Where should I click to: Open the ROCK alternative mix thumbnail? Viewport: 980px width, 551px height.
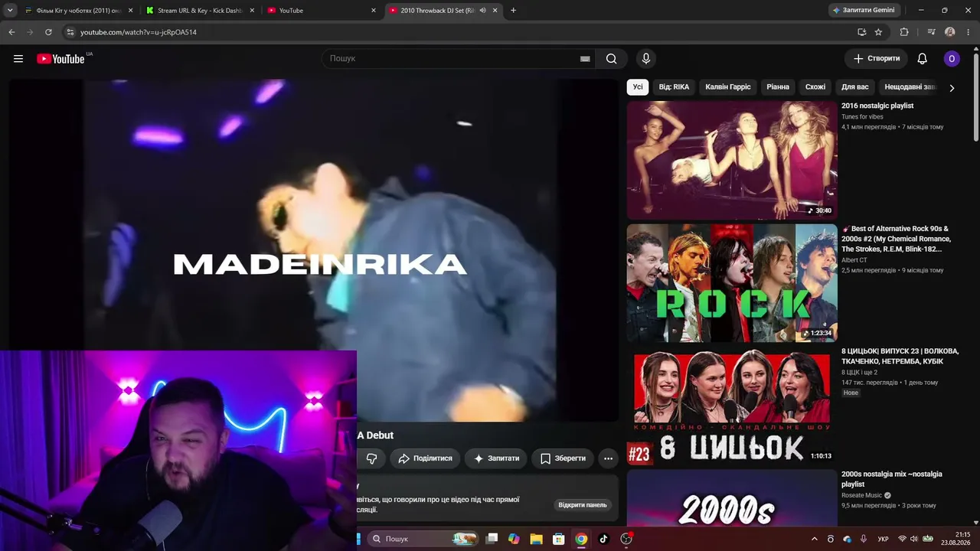pyautogui.click(x=732, y=283)
